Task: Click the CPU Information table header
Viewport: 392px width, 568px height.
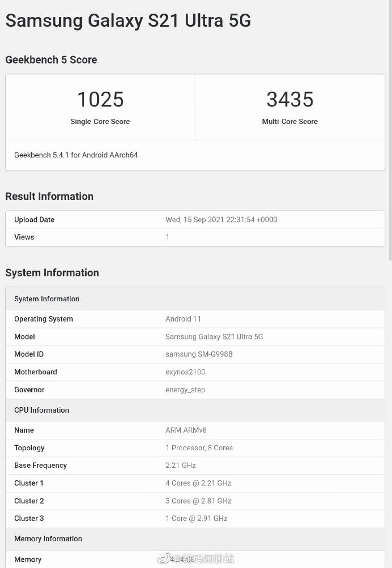Action: click(x=195, y=410)
